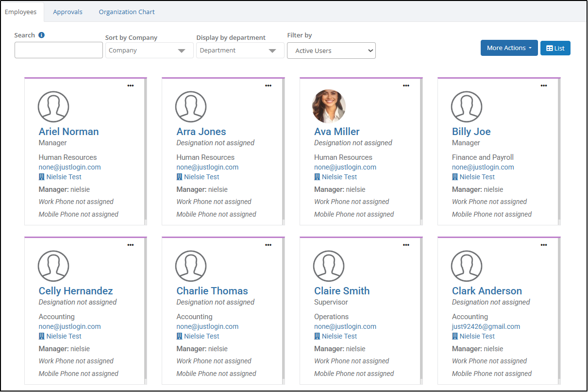Image resolution: width=588 pixels, height=392 pixels.
Task: Open the three-dot menu on Arra Jones's card
Action: tap(268, 85)
